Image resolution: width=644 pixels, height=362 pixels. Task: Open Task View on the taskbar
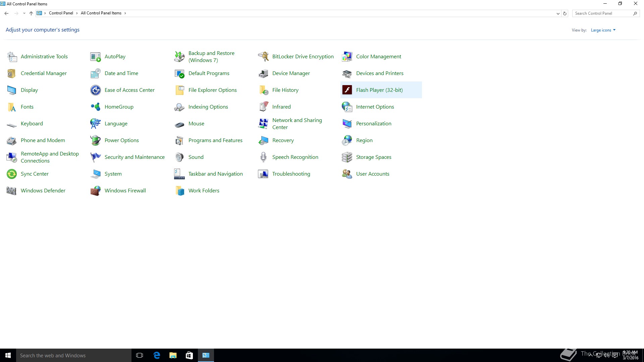[140, 355]
